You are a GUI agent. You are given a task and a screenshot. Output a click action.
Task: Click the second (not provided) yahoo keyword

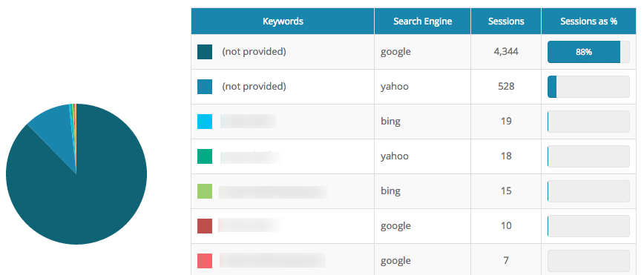pyautogui.click(x=254, y=87)
